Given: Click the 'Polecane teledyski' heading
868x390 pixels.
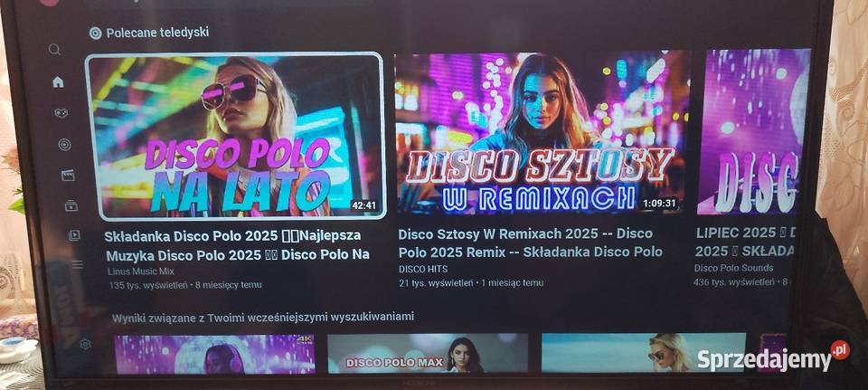Looking at the screenshot, I should pos(157,33).
